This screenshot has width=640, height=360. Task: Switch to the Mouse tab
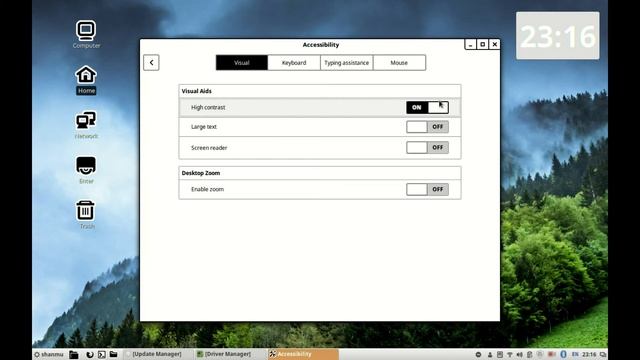point(399,63)
